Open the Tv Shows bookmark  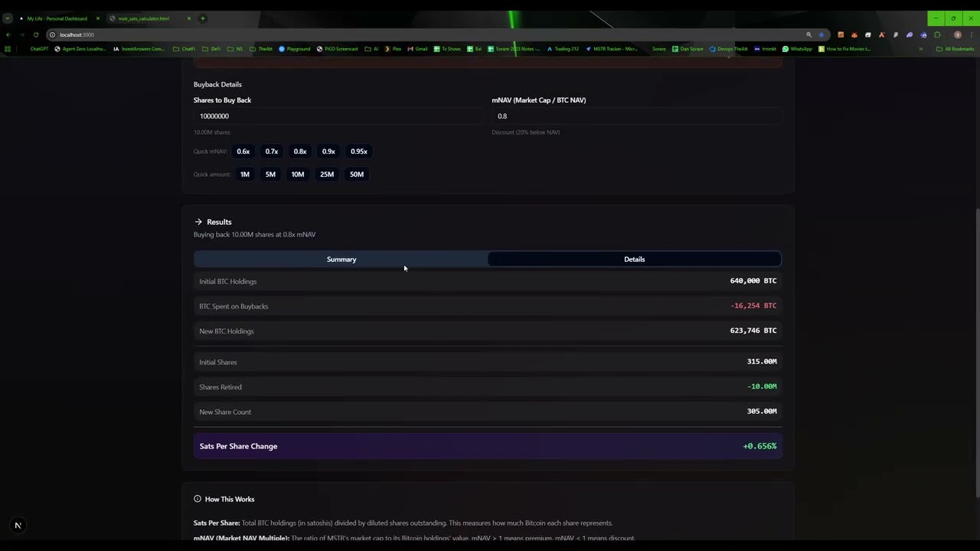click(x=447, y=49)
